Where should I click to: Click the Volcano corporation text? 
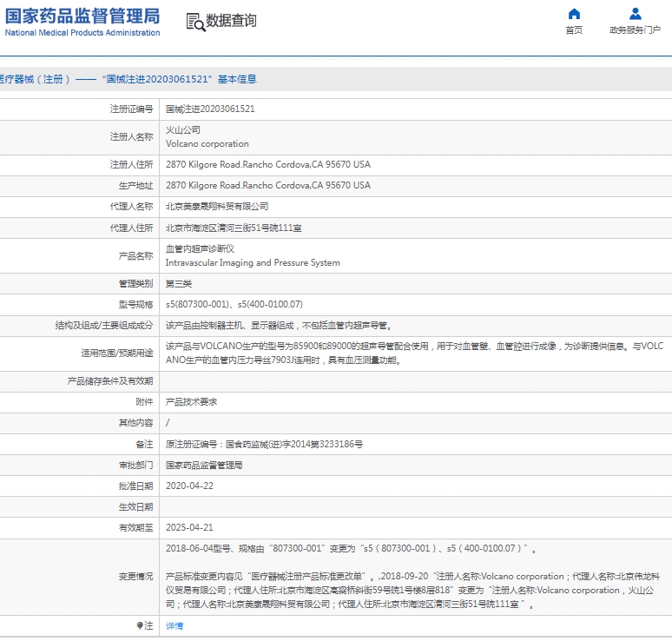207,143
